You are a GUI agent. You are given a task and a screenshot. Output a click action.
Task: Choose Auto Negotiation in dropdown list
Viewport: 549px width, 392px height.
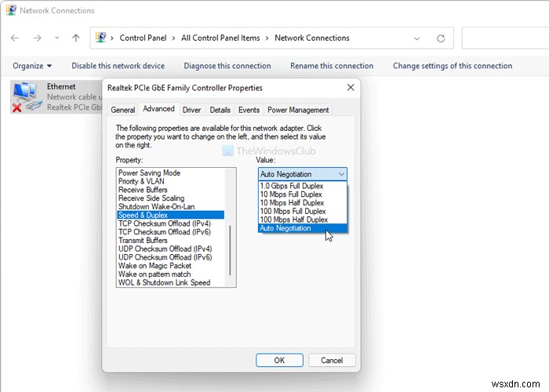pyautogui.click(x=303, y=228)
